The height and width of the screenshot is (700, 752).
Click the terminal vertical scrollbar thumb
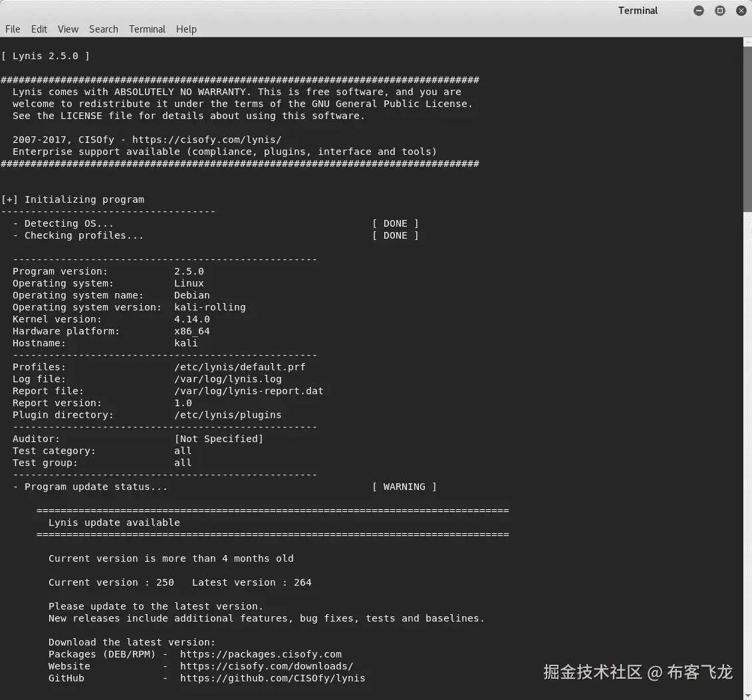747,128
